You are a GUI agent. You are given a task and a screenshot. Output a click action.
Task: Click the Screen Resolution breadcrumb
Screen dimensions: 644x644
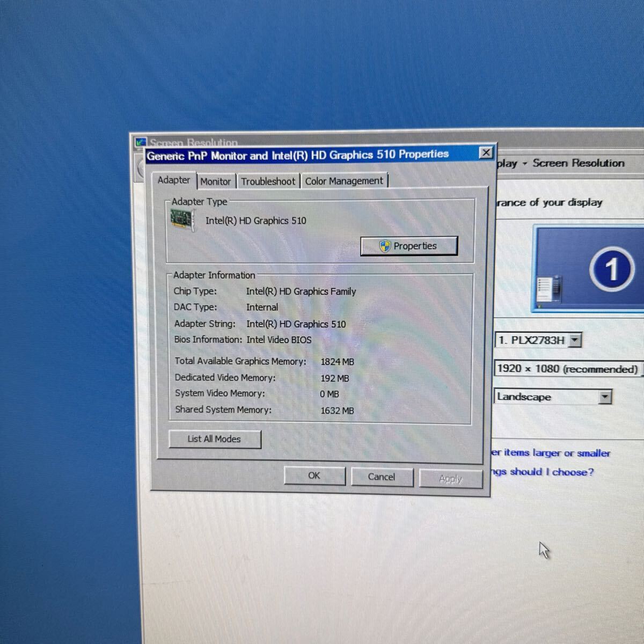click(579, 163)
